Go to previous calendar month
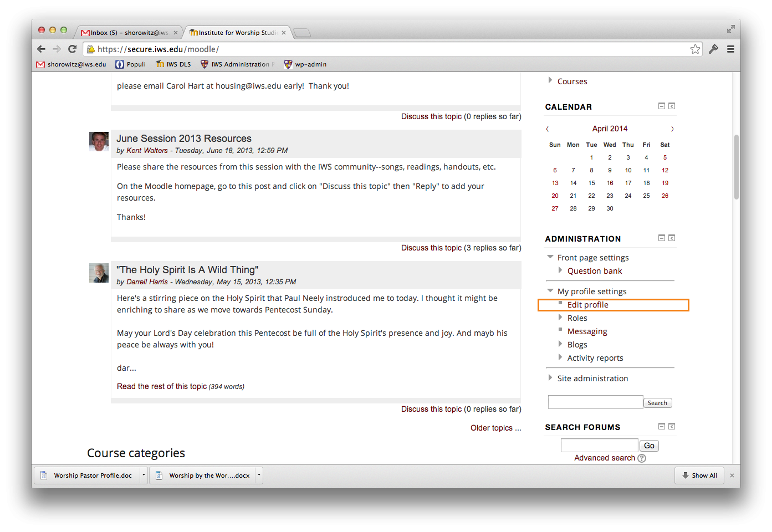The width and height of the screenshot is (772, 532). point(548,129)
